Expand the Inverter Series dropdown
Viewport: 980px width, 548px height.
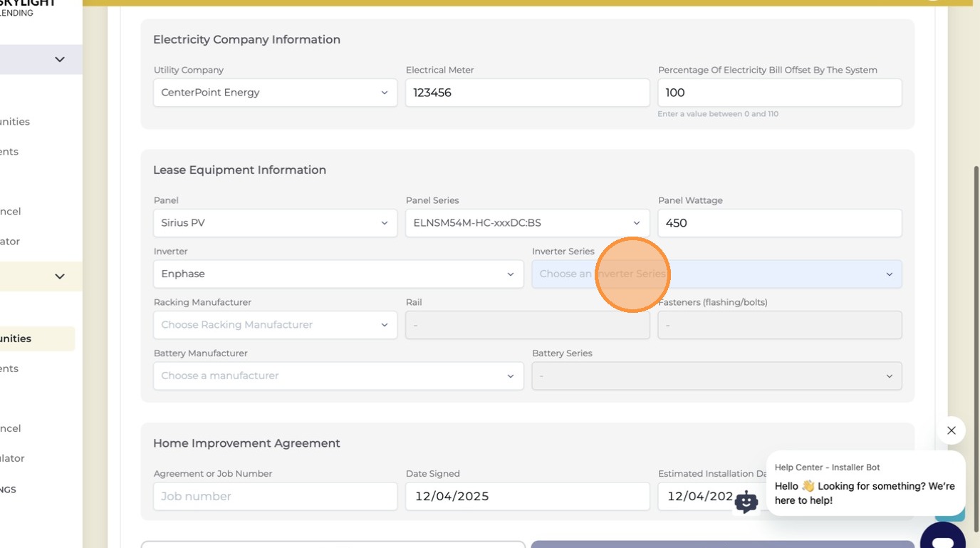point(716,274)
